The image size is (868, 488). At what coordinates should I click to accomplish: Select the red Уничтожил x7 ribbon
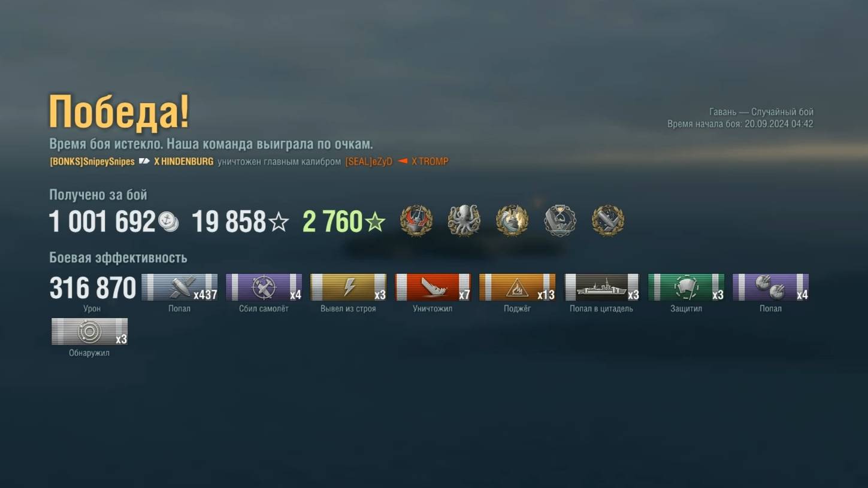(x=433, y=287)
